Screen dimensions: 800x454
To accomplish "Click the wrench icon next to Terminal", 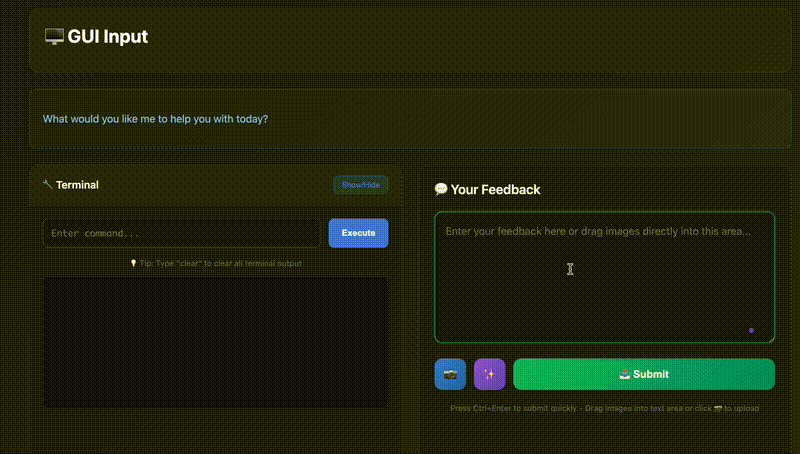I will coord(47,184).
